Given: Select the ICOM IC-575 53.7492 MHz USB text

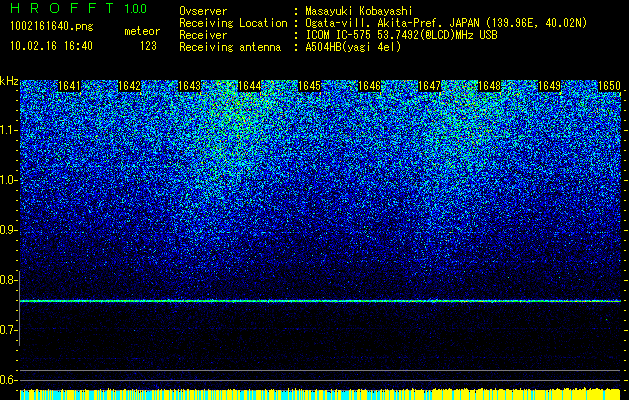Looking at the screenshot, I should (401, 35).
